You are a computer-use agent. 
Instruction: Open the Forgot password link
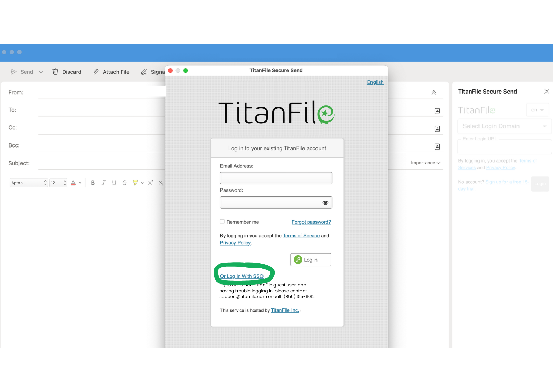pyautogui.click(x=311, y=222)
